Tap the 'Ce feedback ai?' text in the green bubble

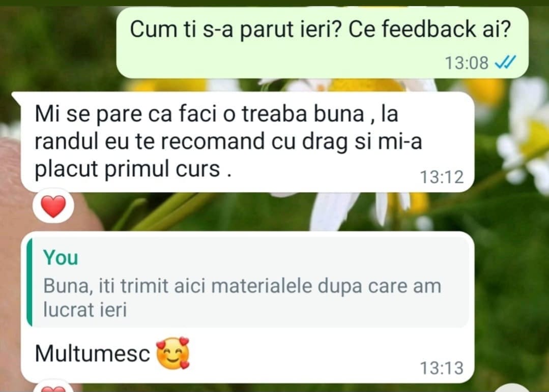click(x=429, y=29)
